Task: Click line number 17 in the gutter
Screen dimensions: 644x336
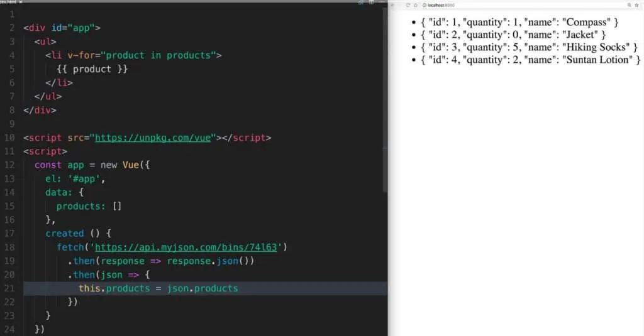Action: click(9, 234)
